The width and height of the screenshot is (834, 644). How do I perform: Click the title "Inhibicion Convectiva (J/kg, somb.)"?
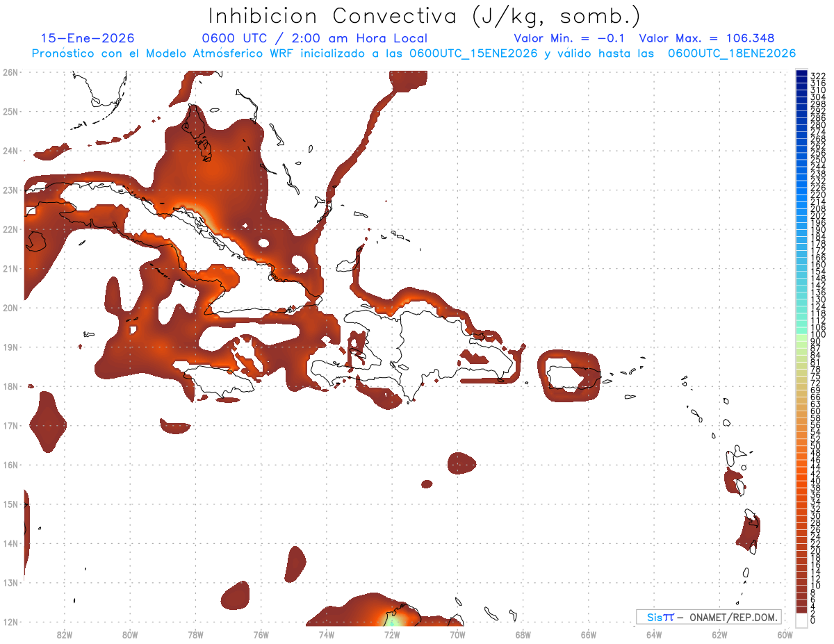(x=425, y=16)
